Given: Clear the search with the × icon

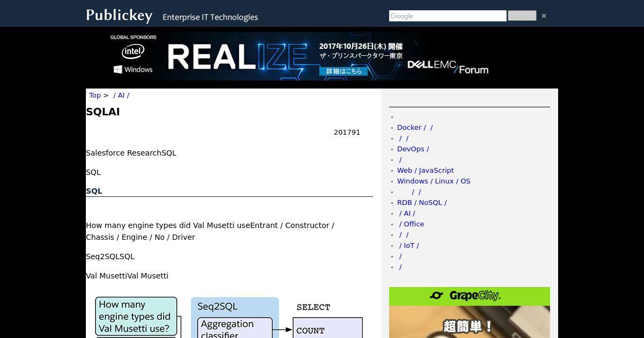Looking at the screenshot, I should 544,16.
